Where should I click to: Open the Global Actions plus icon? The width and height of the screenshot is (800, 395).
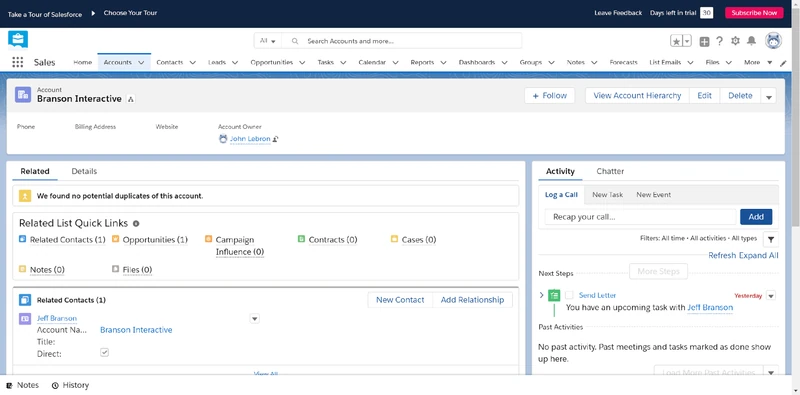[x=704, y=42]
